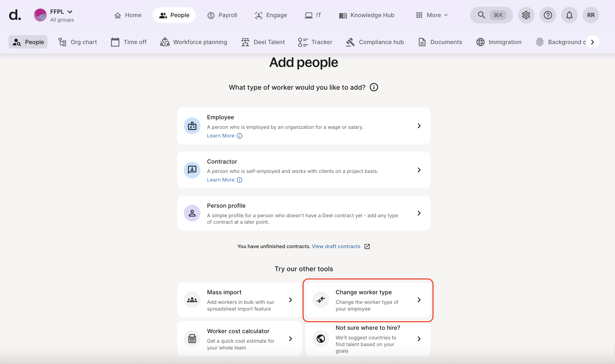Click the Person profile icon
The image size is (615, 364).
[x=192, y=213]
